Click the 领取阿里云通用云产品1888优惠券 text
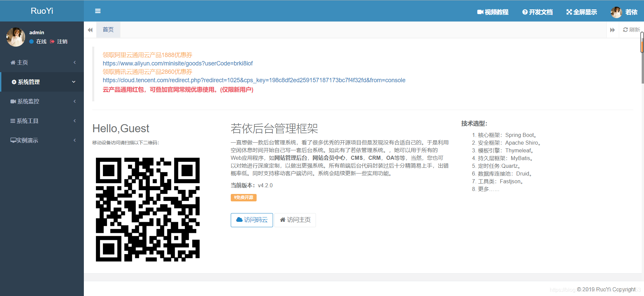The image size is (644, 296). coord(148,55)
